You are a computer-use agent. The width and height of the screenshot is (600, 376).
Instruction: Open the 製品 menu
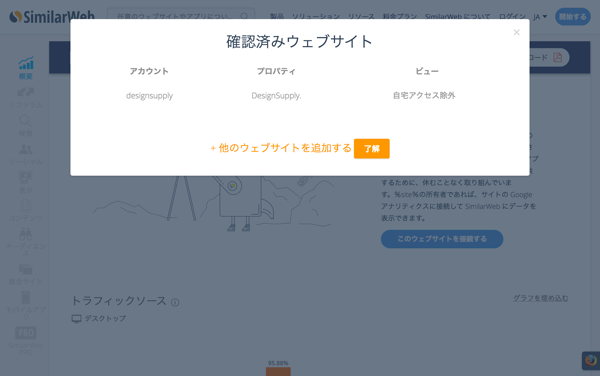(277, 16)
